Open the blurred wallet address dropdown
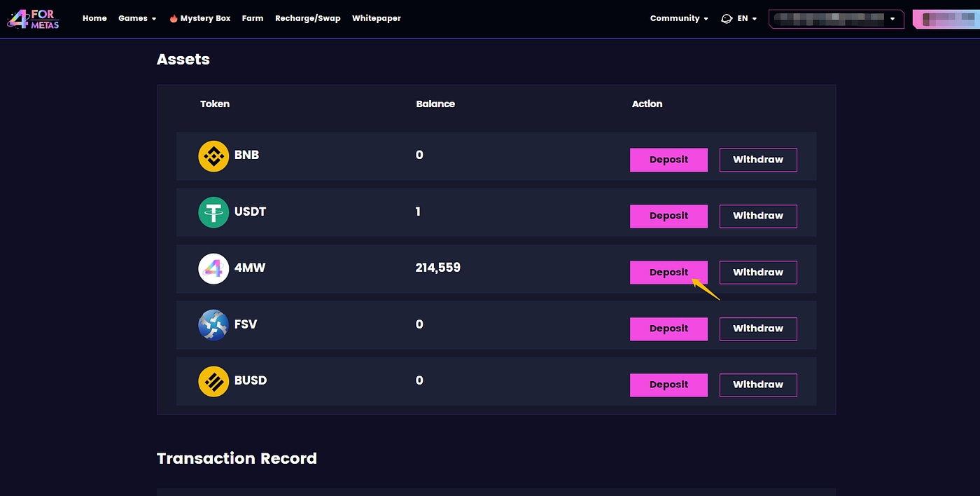 coord(836,19)
